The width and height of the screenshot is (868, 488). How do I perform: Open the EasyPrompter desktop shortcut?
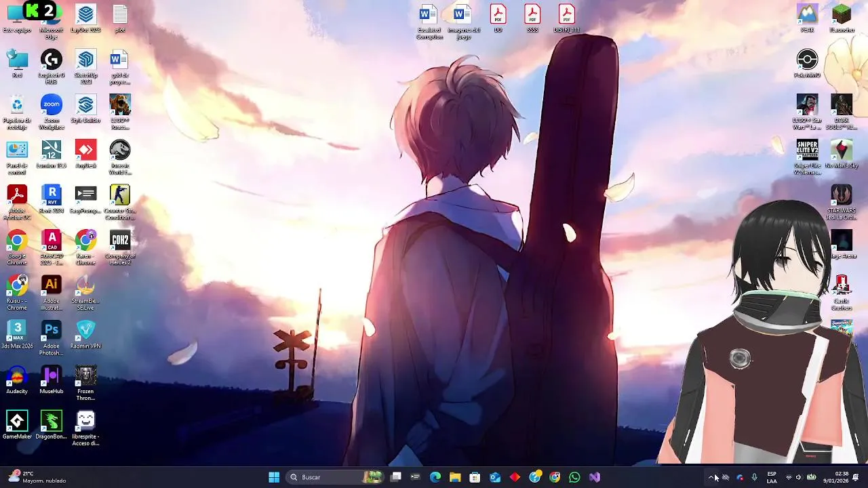pyautogui.click(x=85, y=199)
